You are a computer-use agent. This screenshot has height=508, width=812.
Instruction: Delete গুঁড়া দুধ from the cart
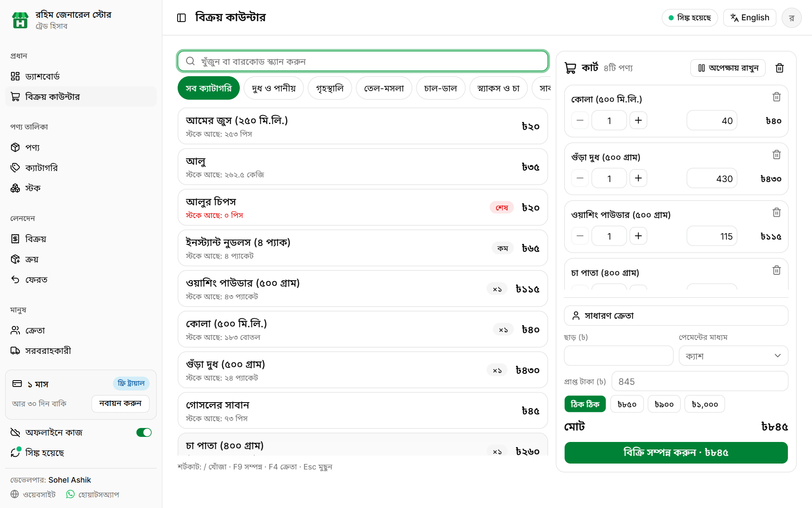[x=776, y=155]
